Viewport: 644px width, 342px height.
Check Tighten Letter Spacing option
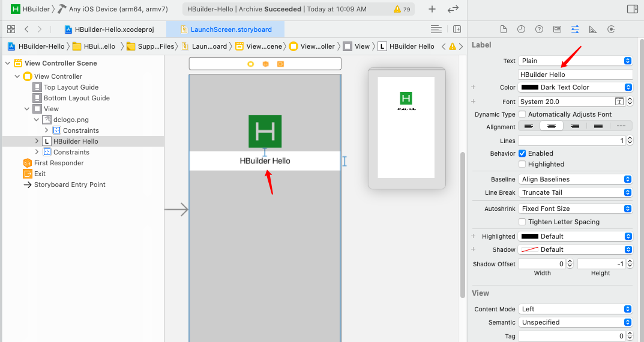tap(522, 222)
